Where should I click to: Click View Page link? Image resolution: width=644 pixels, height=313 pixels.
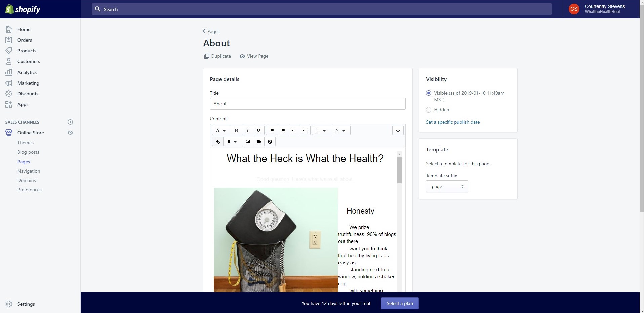pos(254,56)
